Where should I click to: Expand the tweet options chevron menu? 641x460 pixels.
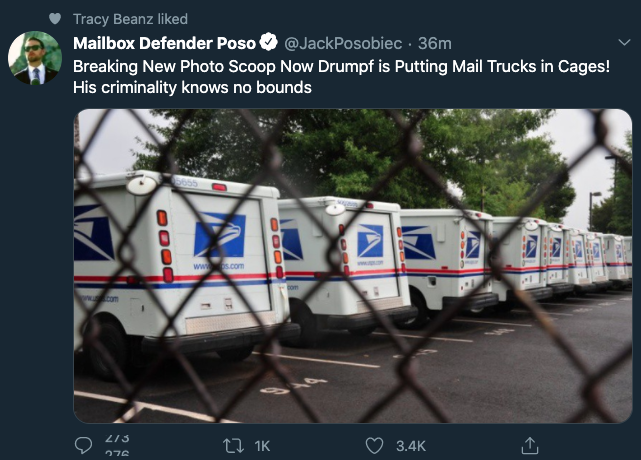click(x=624, y=42)
